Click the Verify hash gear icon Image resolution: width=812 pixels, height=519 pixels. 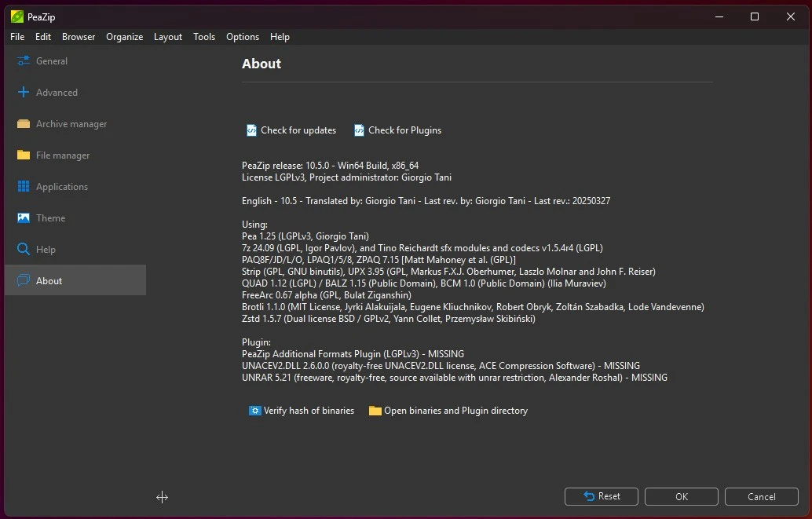point(254,411)
